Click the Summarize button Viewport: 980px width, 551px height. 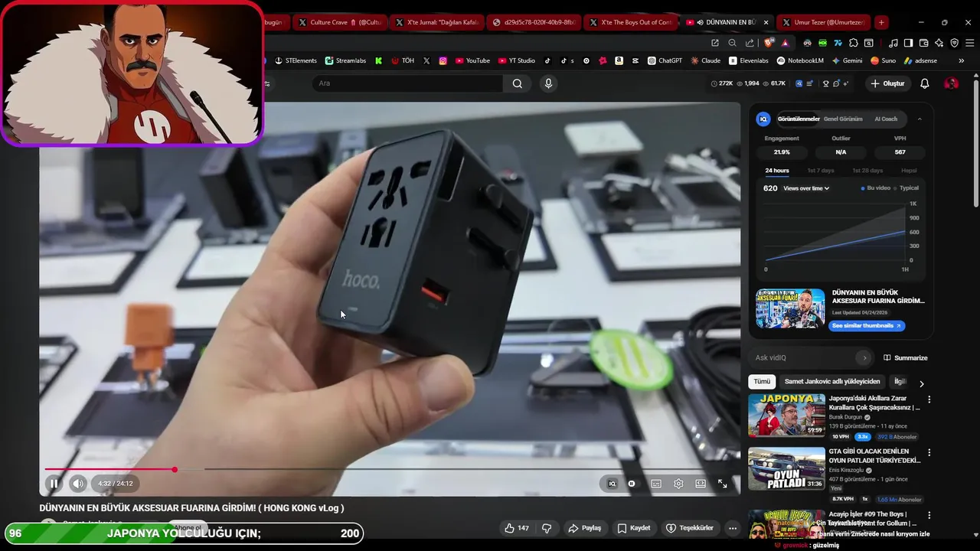[905, 357]
